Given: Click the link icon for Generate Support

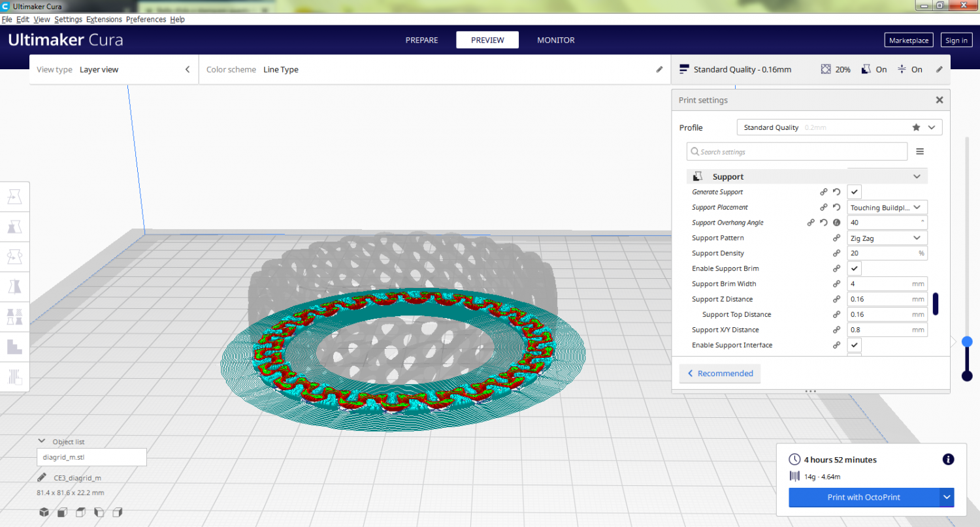Looking at the screenshot, I should click(824, 192).
